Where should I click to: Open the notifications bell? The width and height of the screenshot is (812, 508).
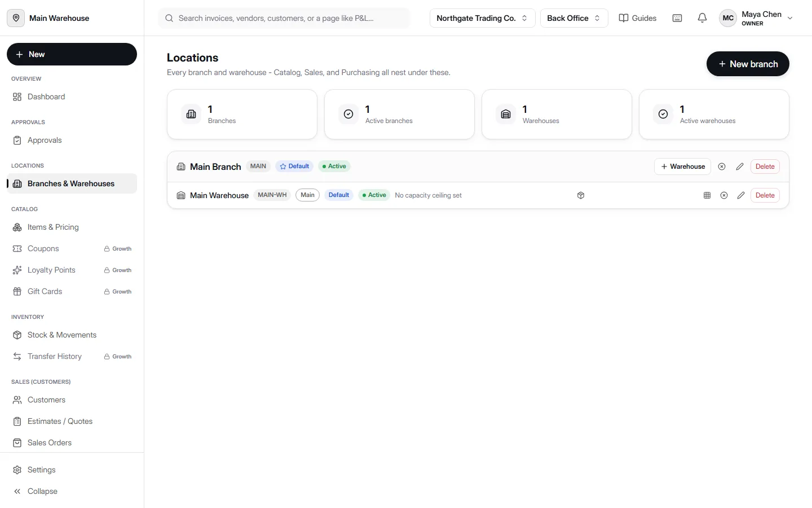pos(702,18)
